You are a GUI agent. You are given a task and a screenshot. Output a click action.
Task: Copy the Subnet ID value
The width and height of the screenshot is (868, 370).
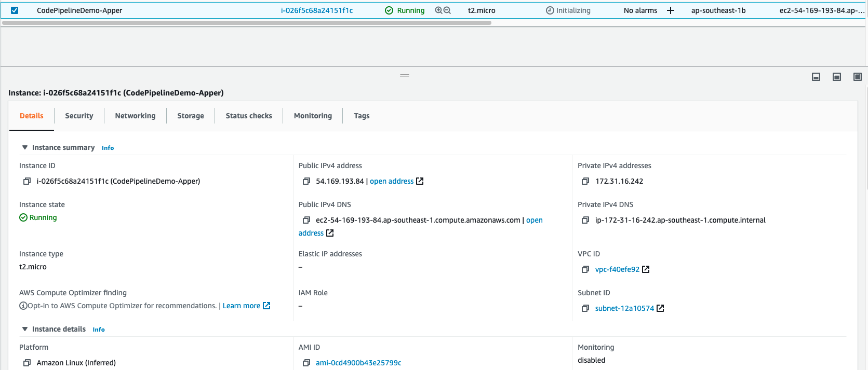tap(585, 308)
